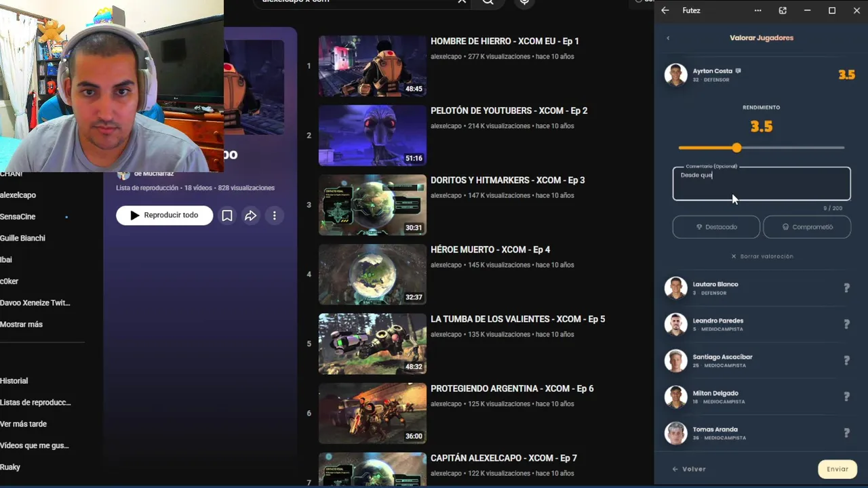Open Ver más tarde in the sidebar

click(24, 424)
